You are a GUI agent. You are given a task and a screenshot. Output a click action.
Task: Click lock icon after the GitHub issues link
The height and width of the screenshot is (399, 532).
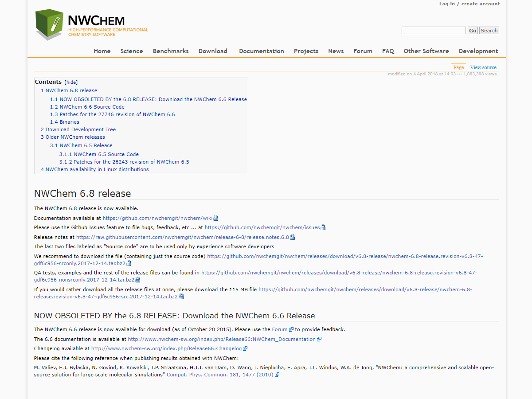click(x=323, y=227)
